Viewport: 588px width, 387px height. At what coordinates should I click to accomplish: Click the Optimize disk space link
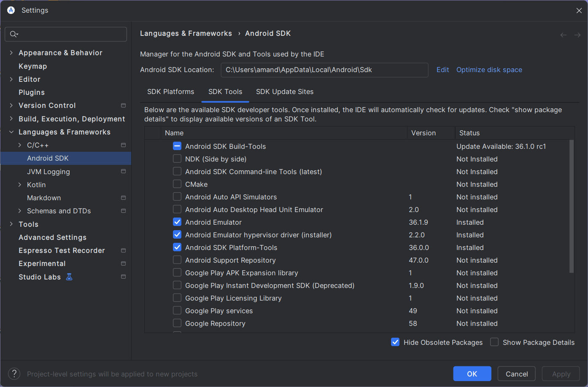489,70
